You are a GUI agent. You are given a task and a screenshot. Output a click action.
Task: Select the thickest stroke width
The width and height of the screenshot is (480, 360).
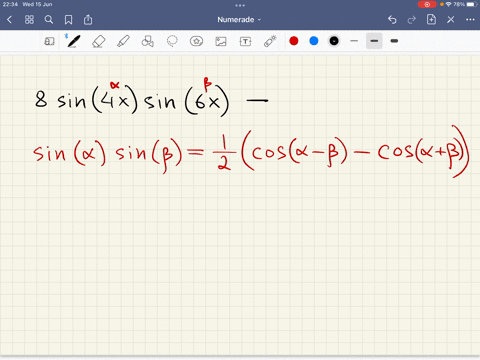pos(394,41)
